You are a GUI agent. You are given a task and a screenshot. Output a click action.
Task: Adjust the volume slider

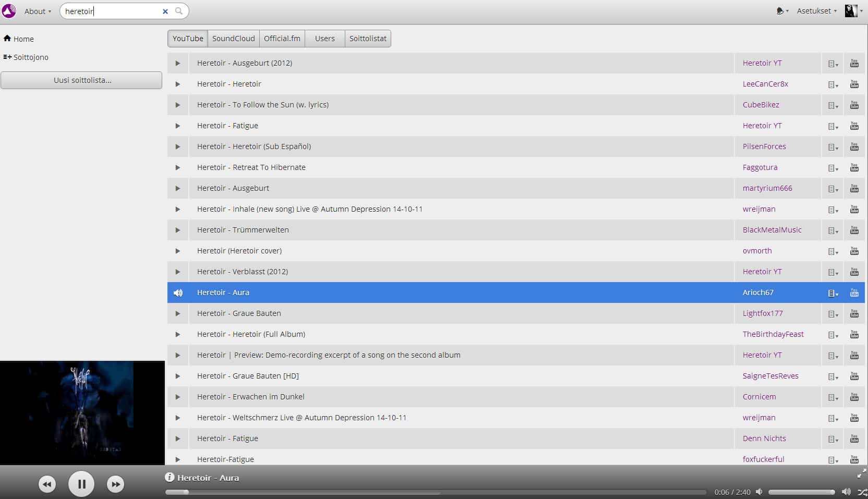click(801, 492)
